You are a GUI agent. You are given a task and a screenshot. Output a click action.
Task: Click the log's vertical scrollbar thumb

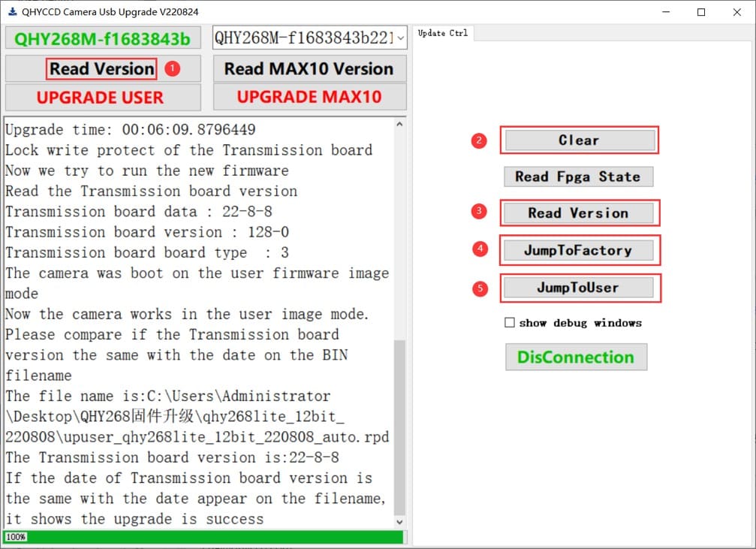coord(399,428)
